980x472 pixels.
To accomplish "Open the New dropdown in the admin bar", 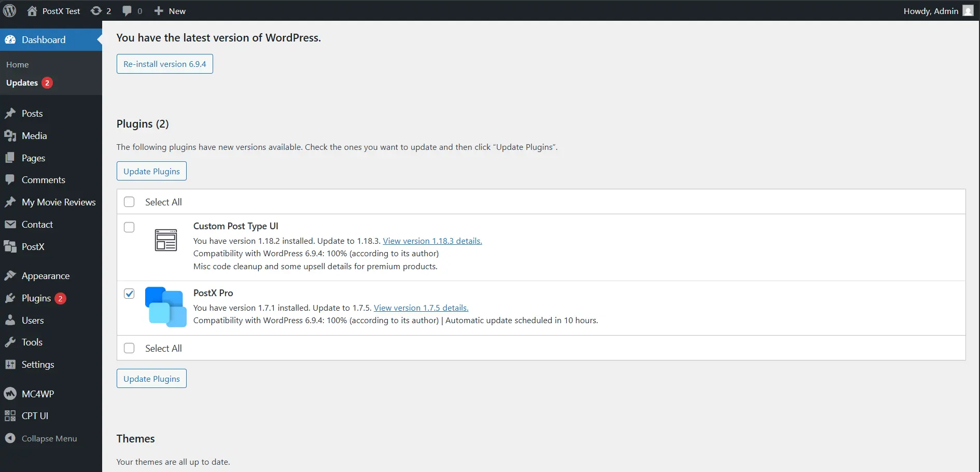I will pos(170,10).
